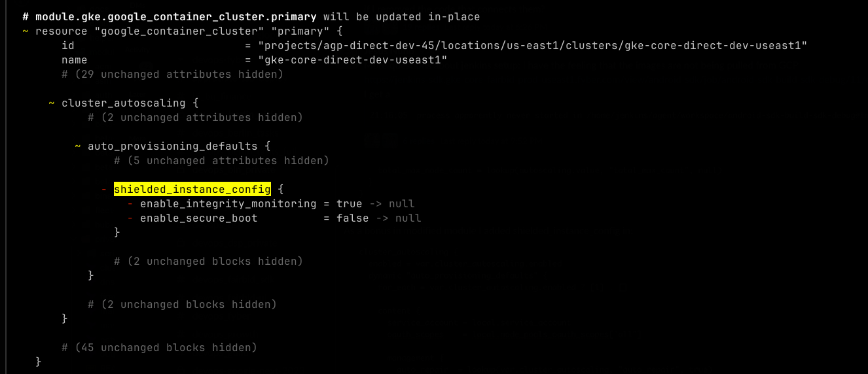Image resolution: width=868 pixels, height=374 pixels.
Task: Click the tilde marker beside cluster_autoscaling
Action: (x=52, y=103)
